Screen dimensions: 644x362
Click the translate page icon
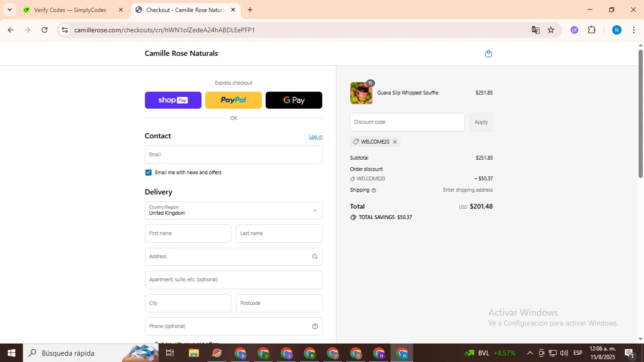click(x=535, y=30)
